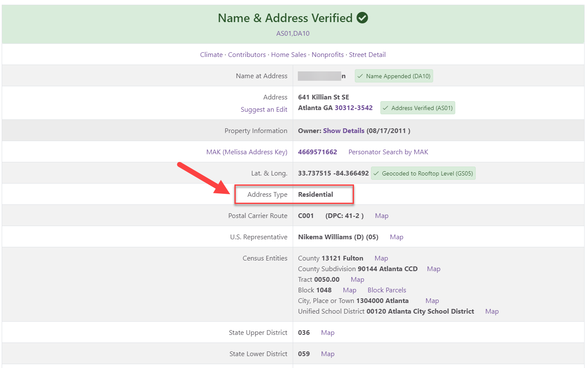The width and height of the screenshot is (588, 368).
Task: Run Personator Search by MAK
Action: [x=388, y=152]
